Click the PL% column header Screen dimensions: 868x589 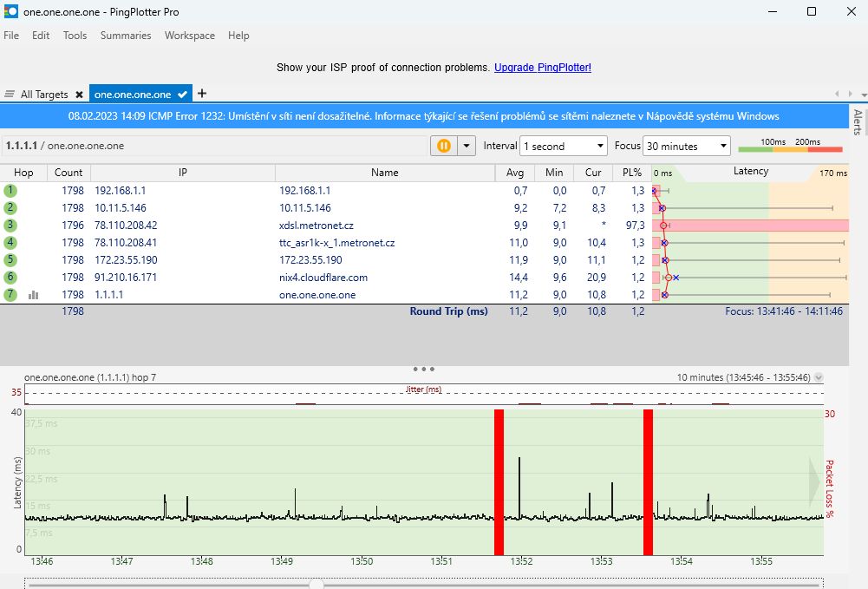pos(631,173)
